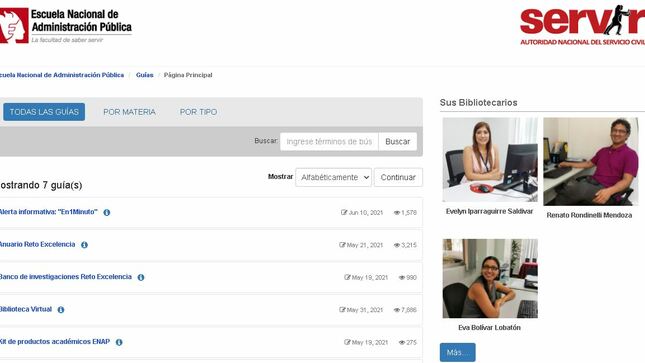Show info icon beside Biblioteca Virtual
This screenshot has width=645, height=363.
point(61,309)
